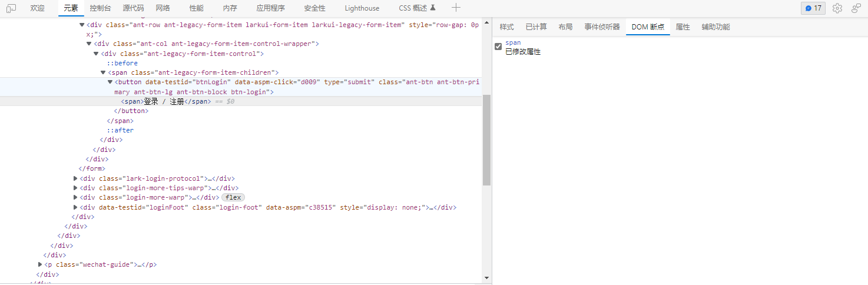This screenshot has height=285, width=868.
Task: Open the 布局 side pane tab
Action: [x=565, y=27]
